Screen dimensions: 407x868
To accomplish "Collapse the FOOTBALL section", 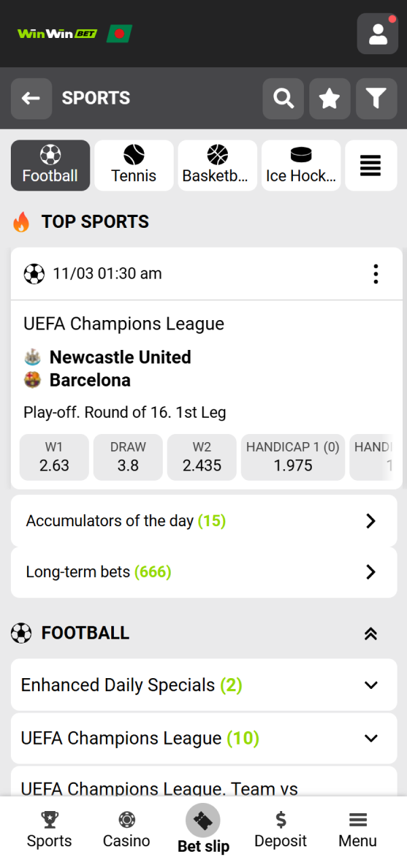I will [x=370, y=633].
